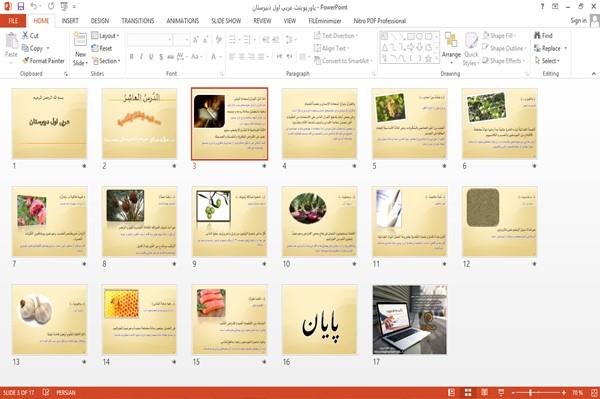
Task: Click the Save icon in quick access toolbar
Action: coord(21,6)
